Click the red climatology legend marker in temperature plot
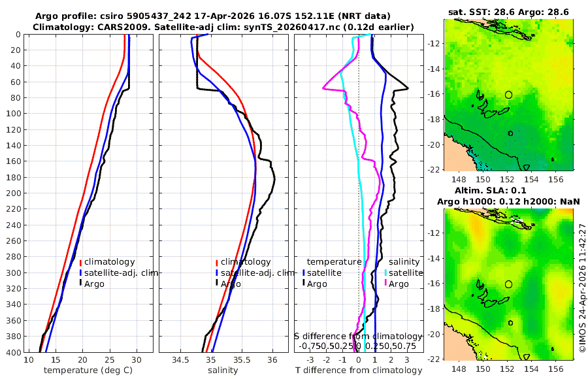 coord(80,262)
